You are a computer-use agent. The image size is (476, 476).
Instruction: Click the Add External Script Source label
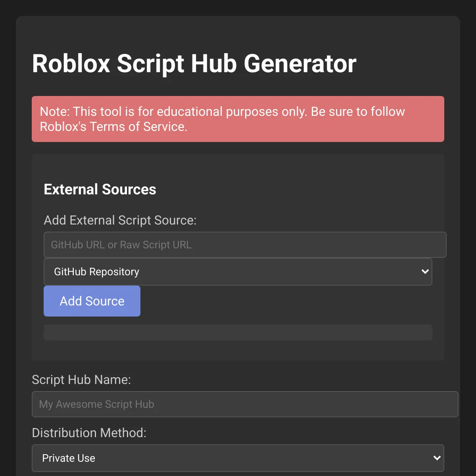pyautogui.click(x=120, y=220)
